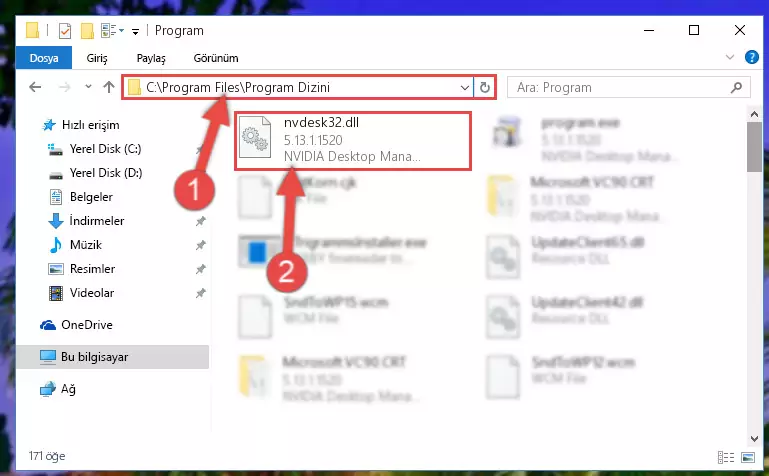
Task: Click the vertical scrollbar thumb
Action: [754, 147]
